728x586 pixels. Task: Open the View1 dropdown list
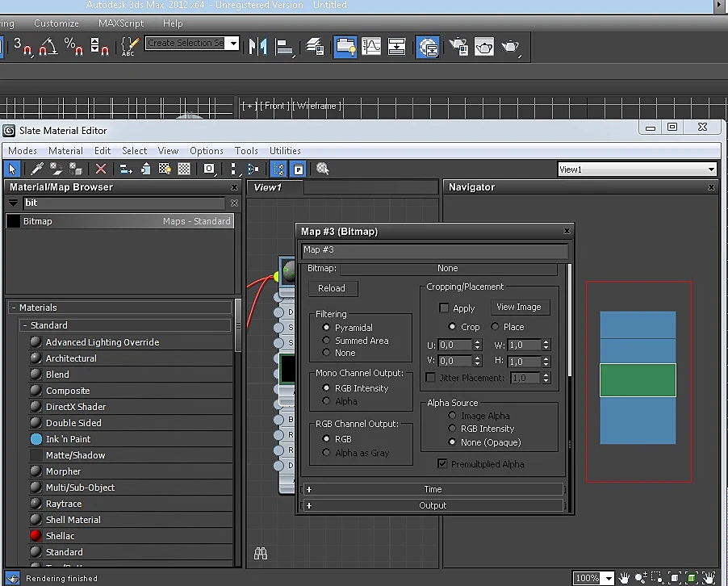pyautogui.click(x=711, y=170)
